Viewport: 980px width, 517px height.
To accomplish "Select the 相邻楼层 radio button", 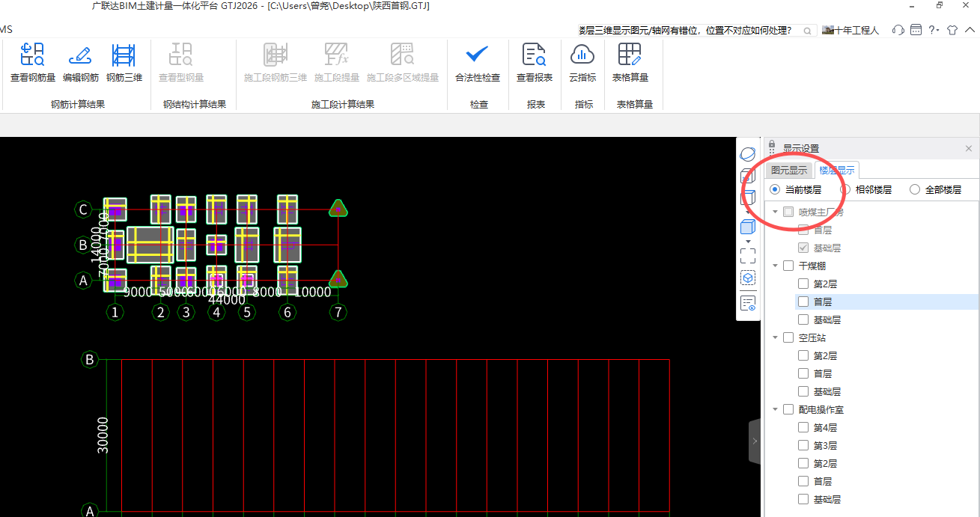I will pos(845,190).
